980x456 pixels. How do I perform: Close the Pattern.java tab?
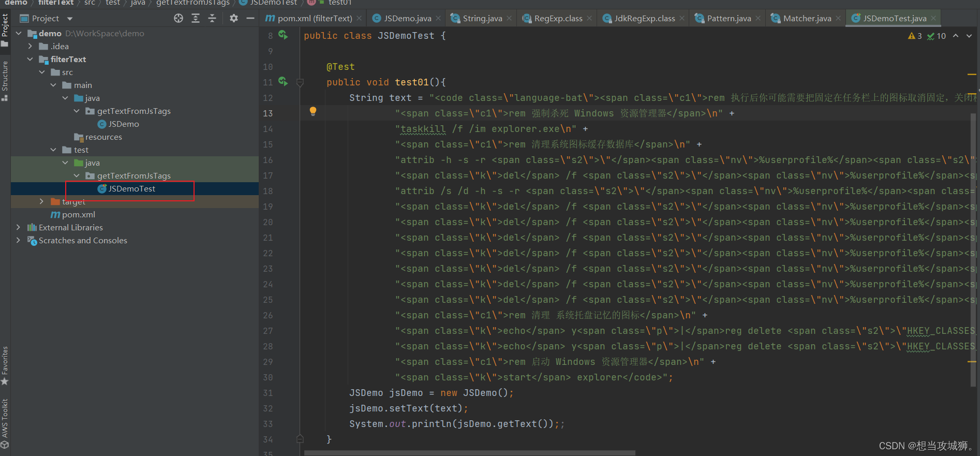(758, 18)
